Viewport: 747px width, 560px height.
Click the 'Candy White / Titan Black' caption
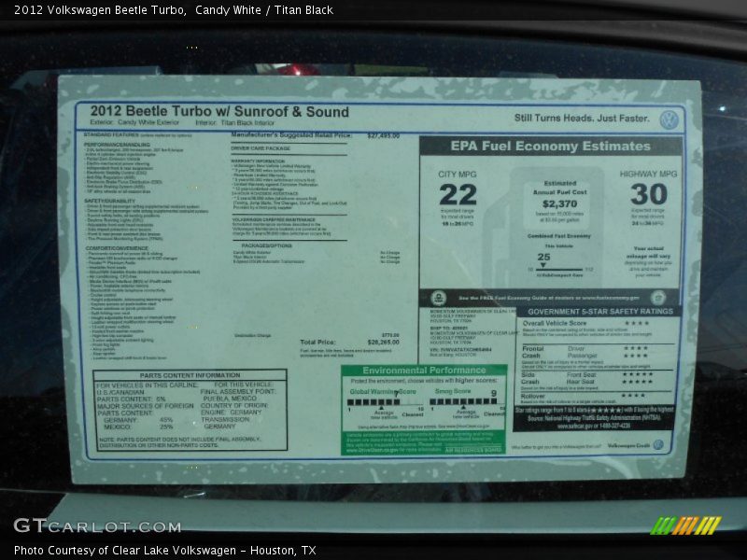click(264, 10)
